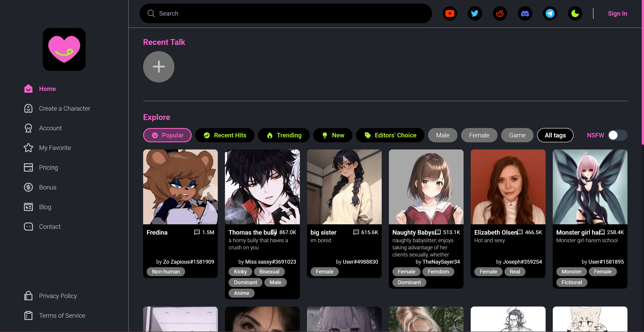Click the pink heart logo
Screen dimensions: 644x332
[64, 49]
